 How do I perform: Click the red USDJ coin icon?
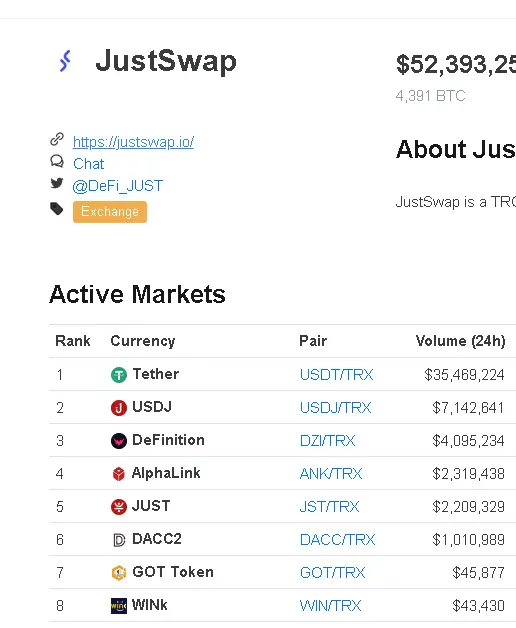[119, 408]
